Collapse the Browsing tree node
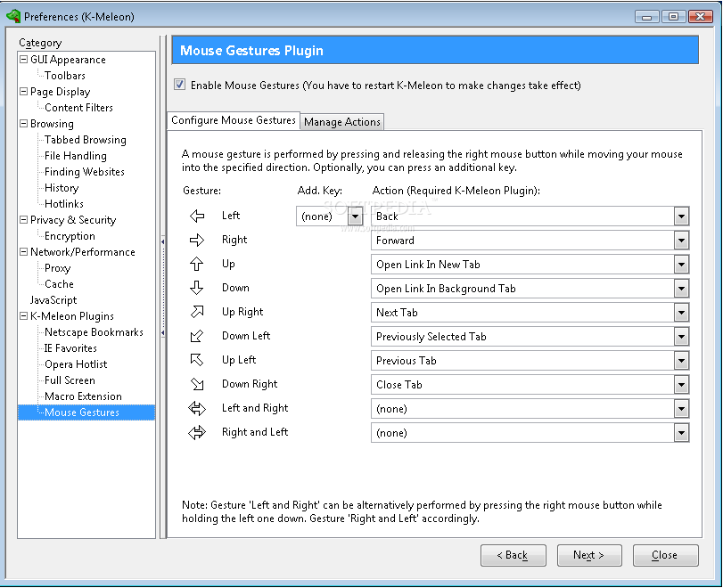This screenshot has width=723, height=588. click(x=23, y=123)
